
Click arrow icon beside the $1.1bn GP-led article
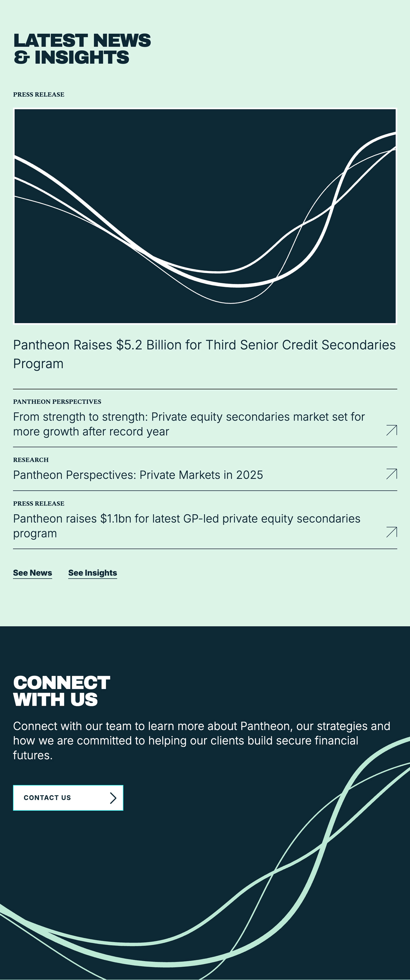(391, 532)
